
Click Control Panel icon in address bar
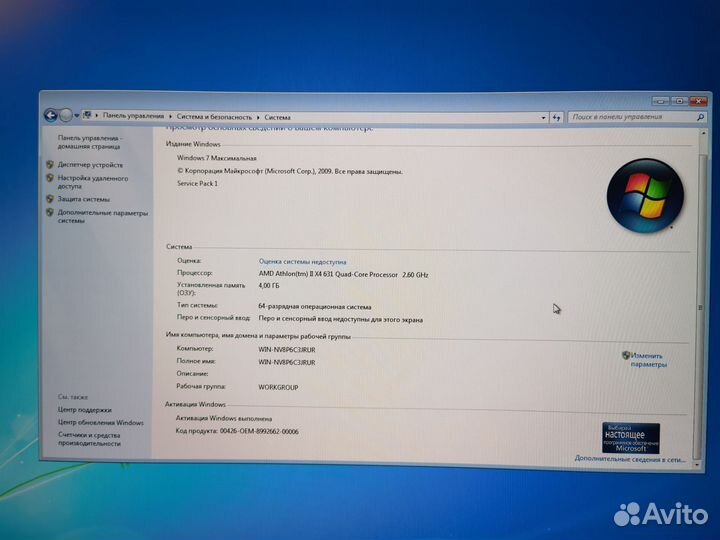87,115
